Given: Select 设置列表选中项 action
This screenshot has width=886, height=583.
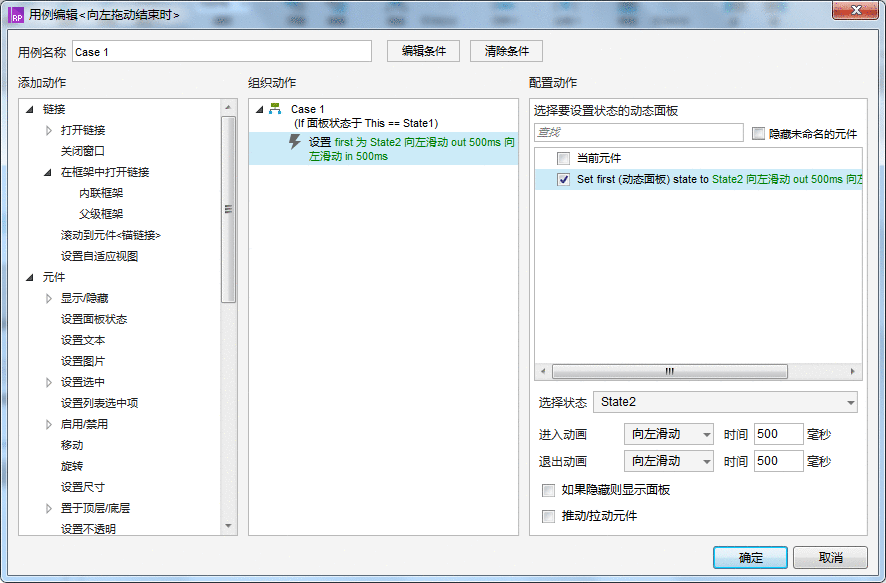Looking at the screenshot, I should coord(99,403).
